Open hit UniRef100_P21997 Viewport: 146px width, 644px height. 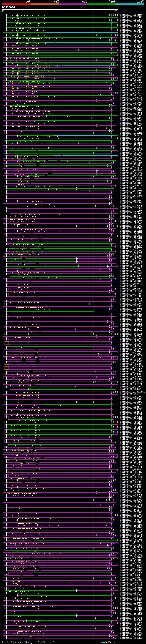(131, 211)
